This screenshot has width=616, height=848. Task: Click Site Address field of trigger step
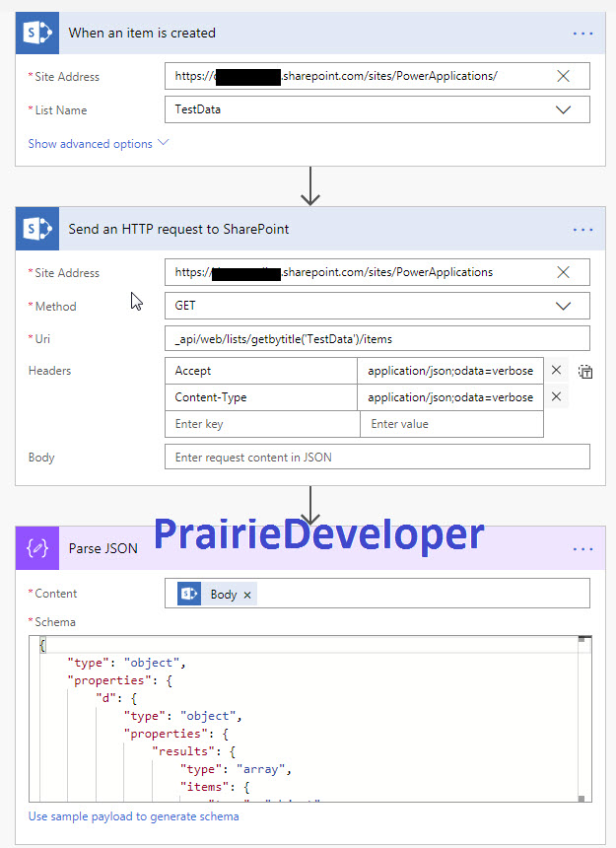point(377,76)
